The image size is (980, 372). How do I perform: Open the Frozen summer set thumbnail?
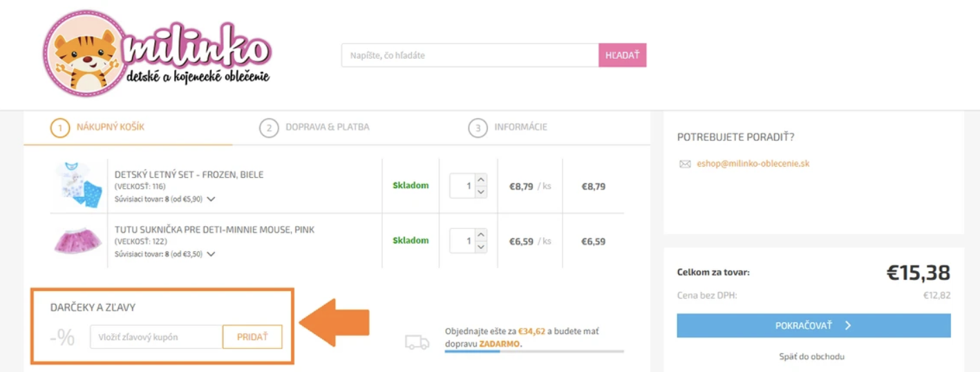tap(77, 185)
